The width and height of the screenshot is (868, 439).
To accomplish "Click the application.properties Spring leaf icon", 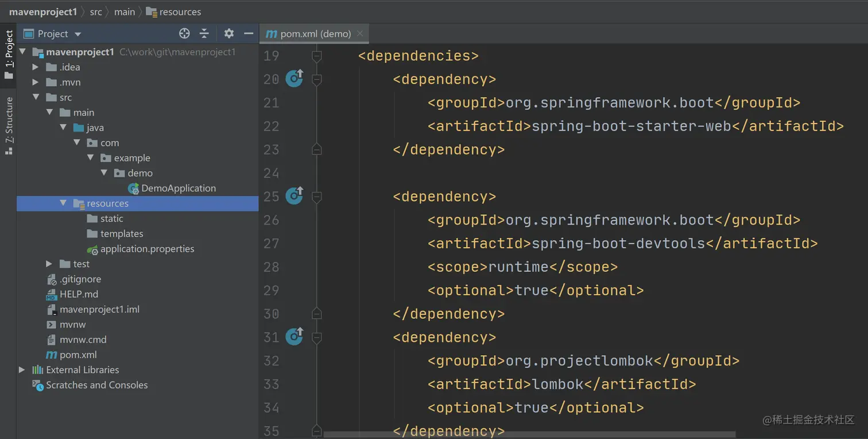I will (92, 249).
